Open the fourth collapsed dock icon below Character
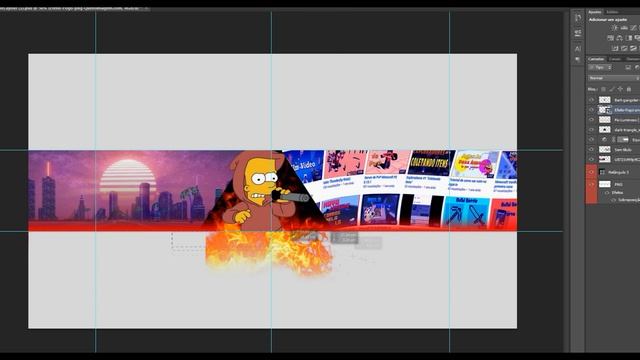 coord(578,60)
